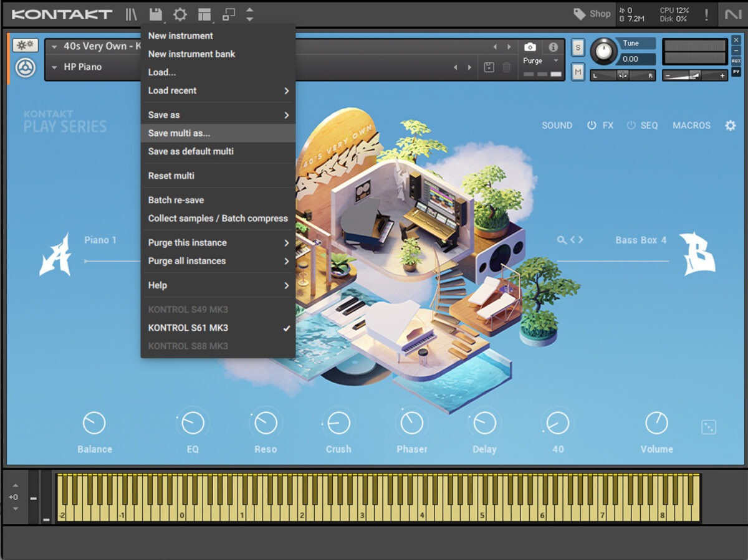Open the MACROS page

point(691,125)
